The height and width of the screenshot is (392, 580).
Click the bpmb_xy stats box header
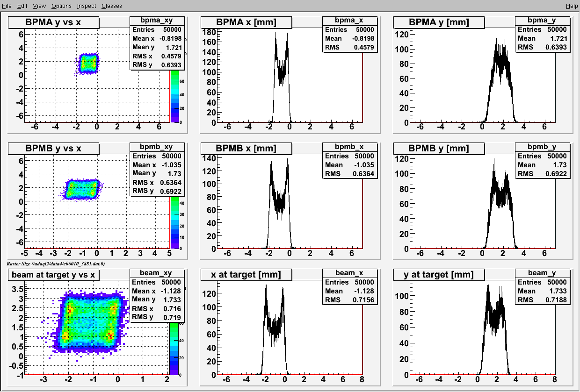pyautogui.click(x=157, y=147)
